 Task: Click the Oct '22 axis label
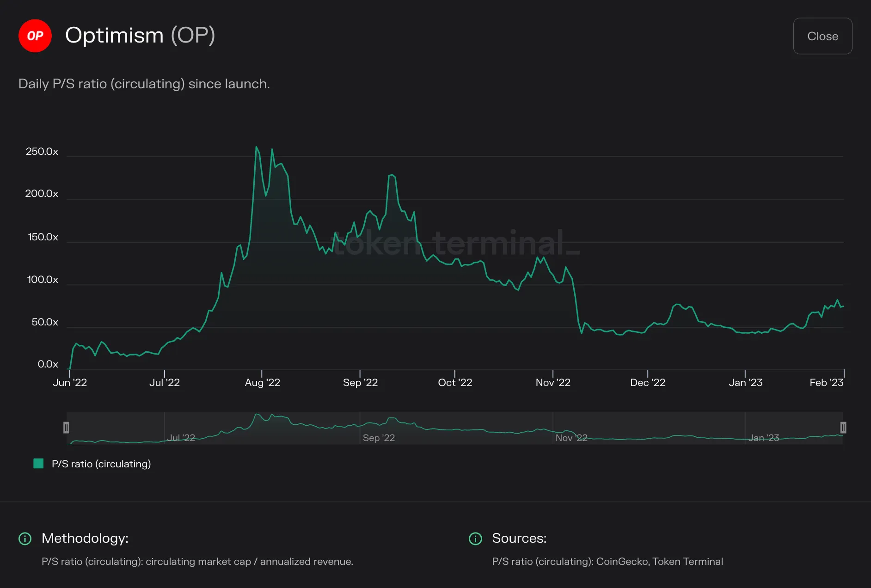click(455, 382)
